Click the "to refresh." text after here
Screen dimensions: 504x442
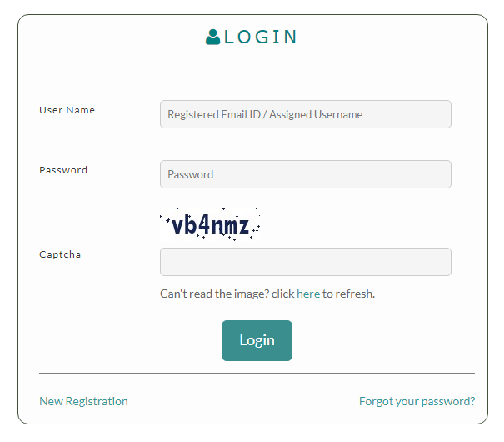tap(348, 294)
